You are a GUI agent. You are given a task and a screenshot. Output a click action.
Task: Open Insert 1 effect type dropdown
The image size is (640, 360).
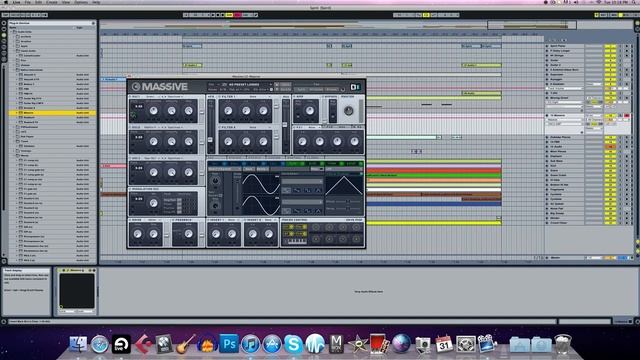pyautogui.click(x=233, y=220)
